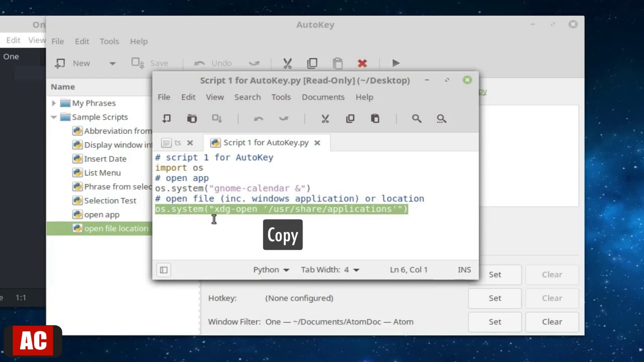The height and width of the screenshot is (362, 644).
Task: Click the red Delete X icon in AutoKey
Action: pyautogui.click(x=362, y=63)
